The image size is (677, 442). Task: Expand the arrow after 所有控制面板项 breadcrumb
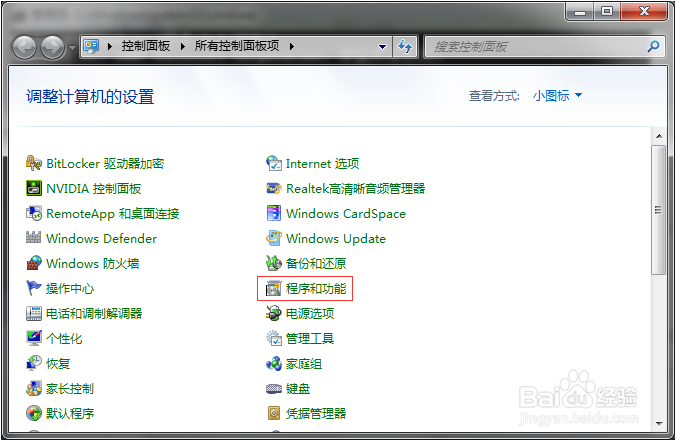(x=292, y=46)
